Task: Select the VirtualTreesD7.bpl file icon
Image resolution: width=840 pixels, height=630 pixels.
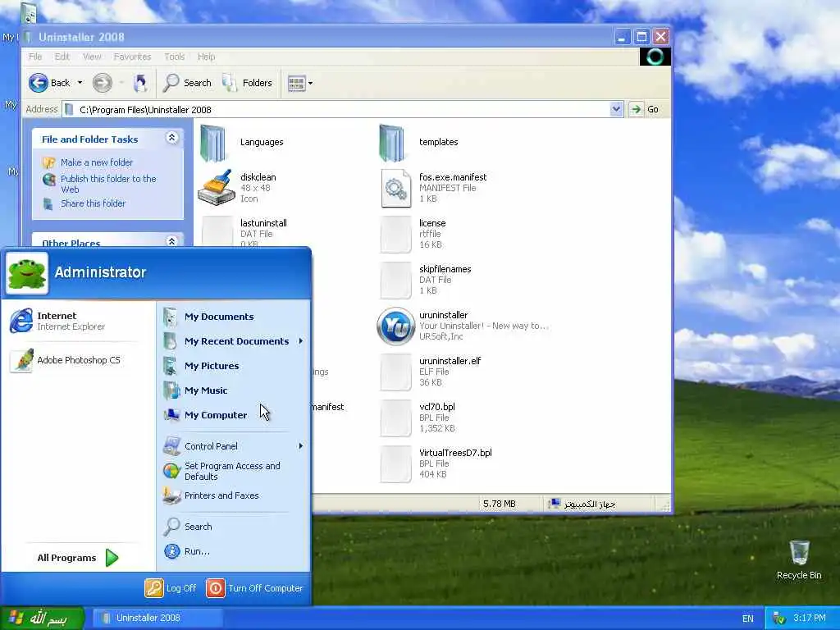Action: (395, 464)
